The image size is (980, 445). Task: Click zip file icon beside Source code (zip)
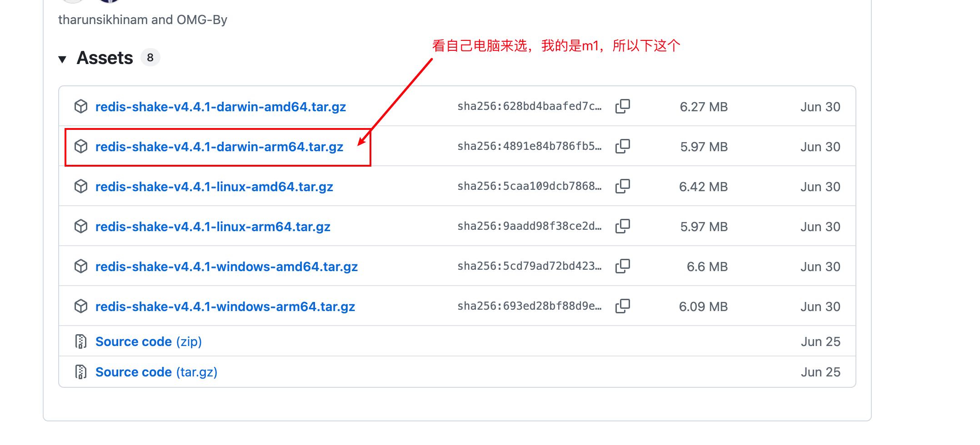(x=81, y=341)
